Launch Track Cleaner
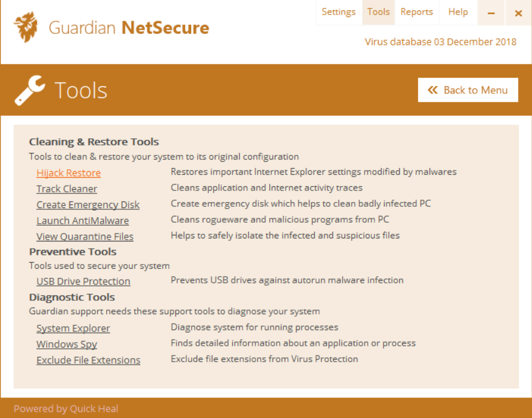532x418 pixels. click(x=66, y=189)
